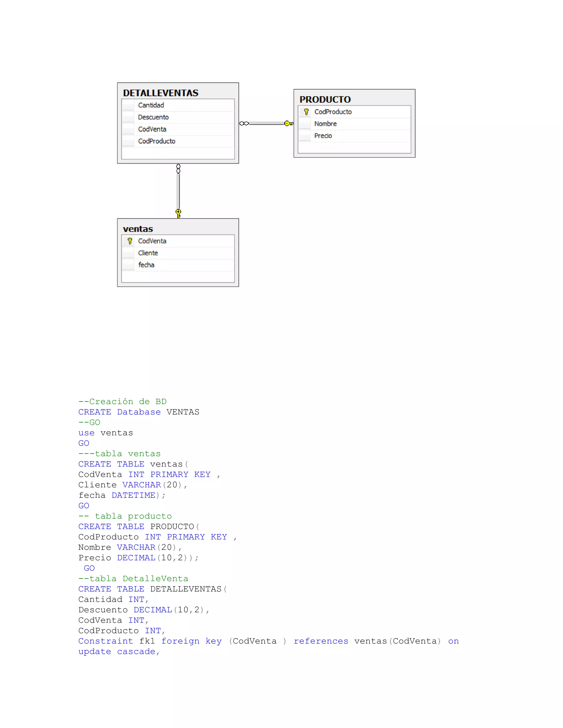Click the relationship line between DETALLEVENTAS and PRODUCTO
Image resolution: width=563 pixels, height=728 pixels.
tap(266, 123)
